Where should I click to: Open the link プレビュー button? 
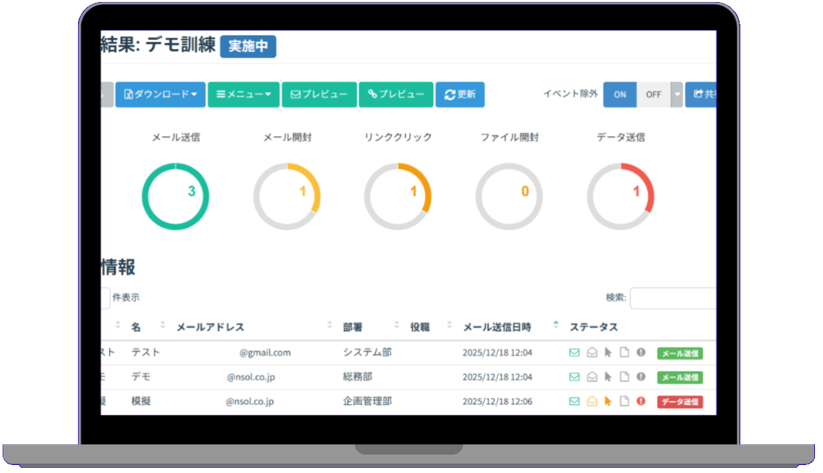coord(396,95)
